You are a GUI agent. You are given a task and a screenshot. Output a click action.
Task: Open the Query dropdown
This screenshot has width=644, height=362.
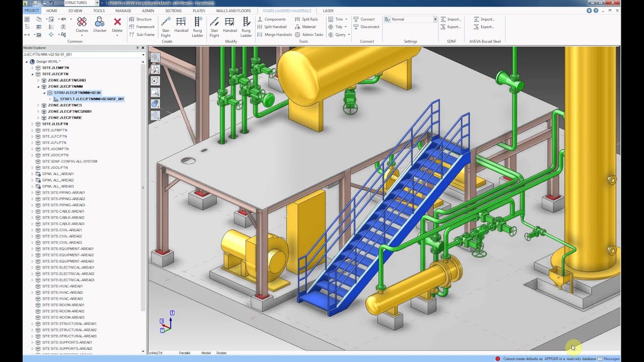[339, 35]
